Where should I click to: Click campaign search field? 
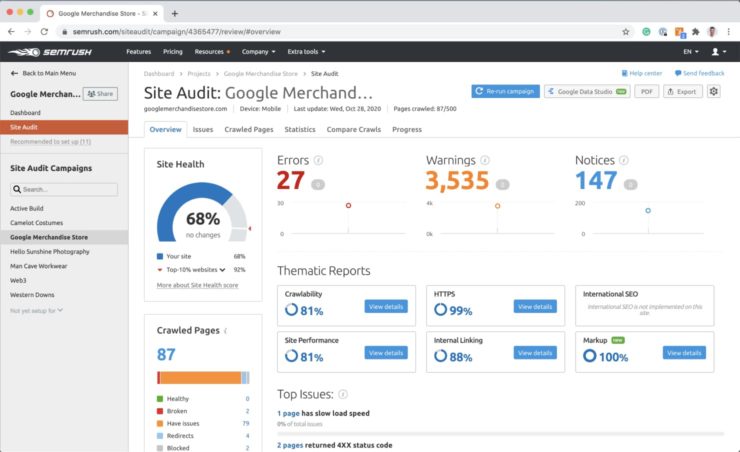pyautogui.click(x=64, y=189)
